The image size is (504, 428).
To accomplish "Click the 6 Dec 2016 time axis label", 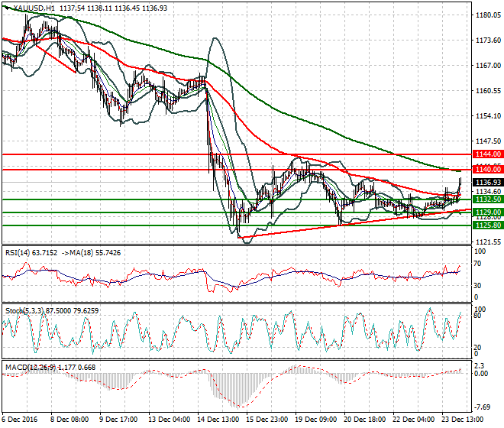I will tap(20, 420).
